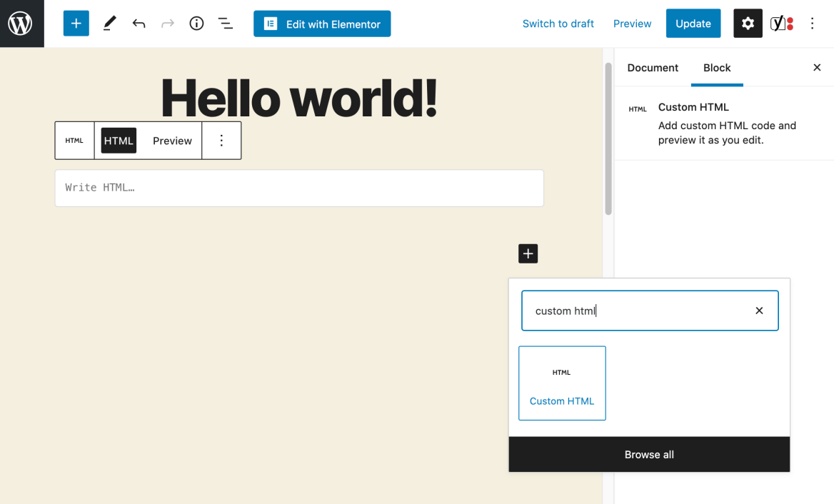
Task: Toggle the settings gear sidebar
Action: point(748,24)
